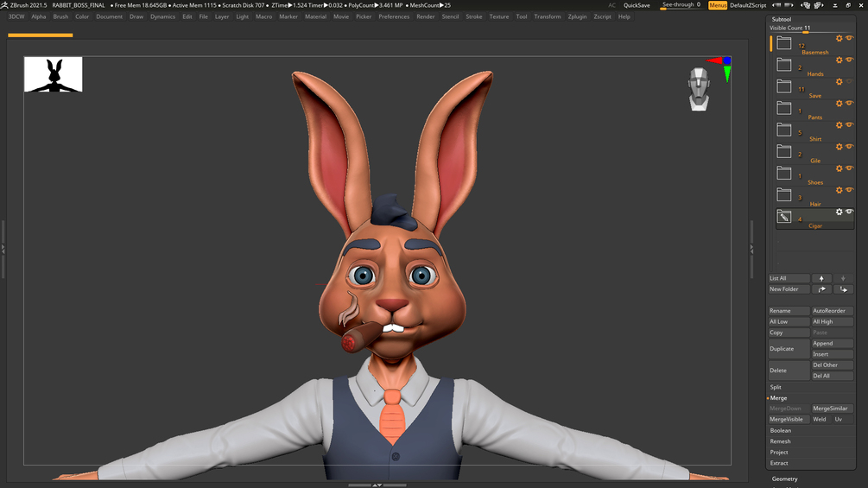Open the Basemesh folder icon
This screenshot has height=488, width=868.
(784, 43)
